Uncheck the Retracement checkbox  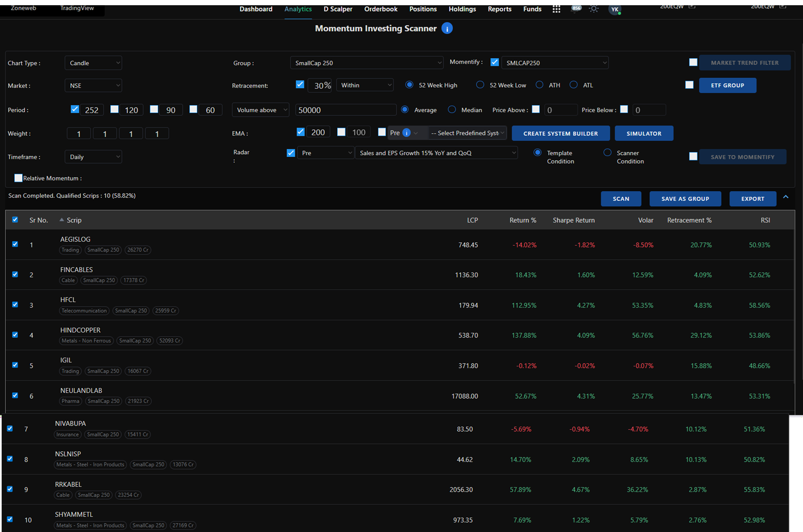tap(300, 85)
